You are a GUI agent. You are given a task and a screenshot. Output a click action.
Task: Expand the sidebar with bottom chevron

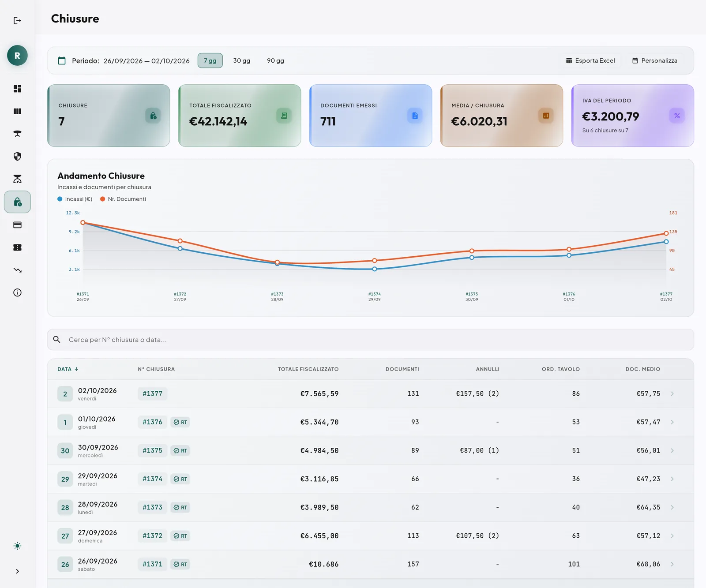click(x=17, y=571)
